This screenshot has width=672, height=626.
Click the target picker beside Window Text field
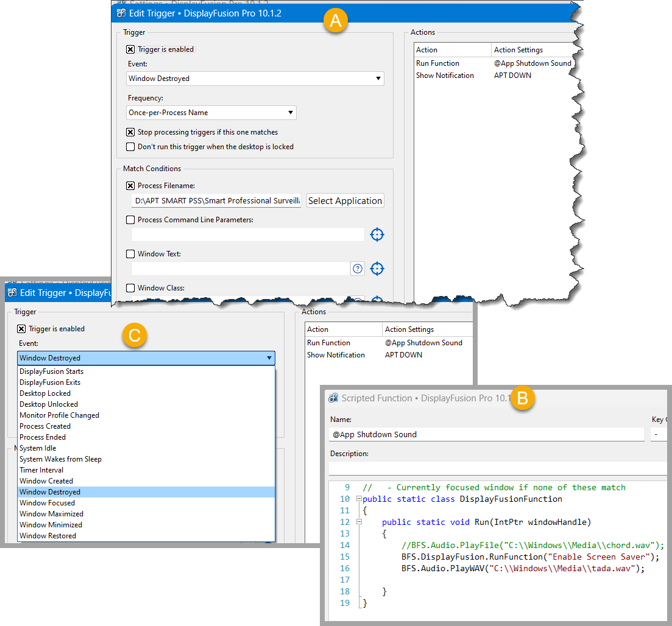click(x=377, y=269)
